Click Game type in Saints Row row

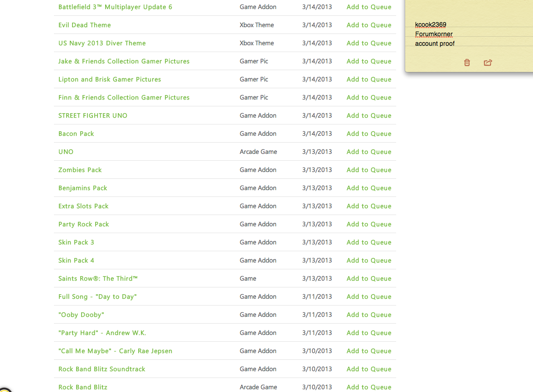[x=248, y=278]
